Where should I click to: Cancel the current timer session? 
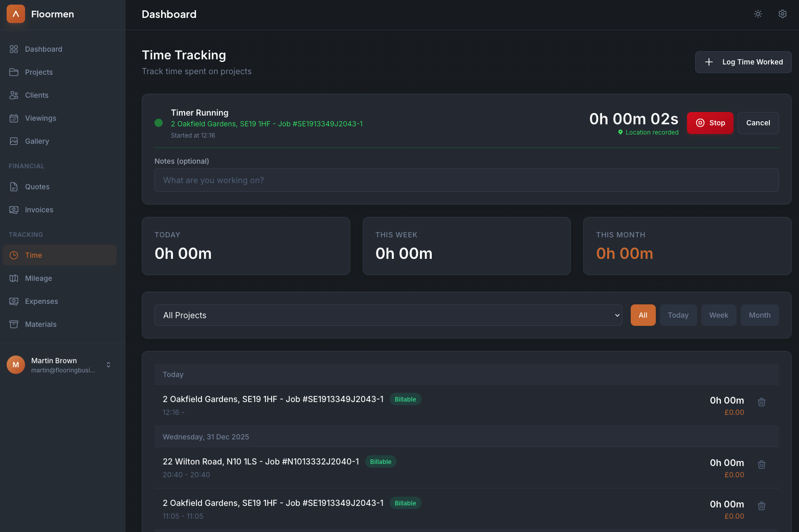coord(758,123)
